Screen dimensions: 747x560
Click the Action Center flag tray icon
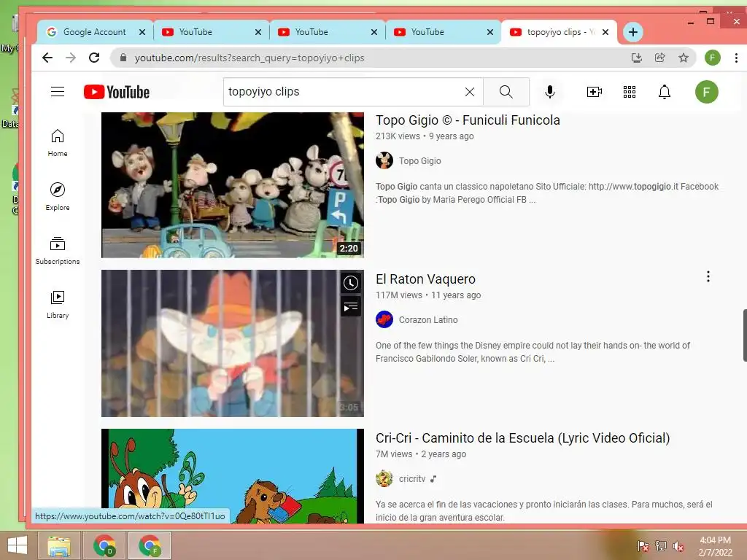(643, 546)
